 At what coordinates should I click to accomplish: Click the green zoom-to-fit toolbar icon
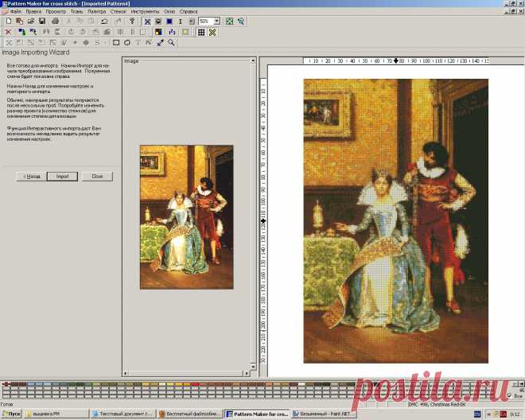(x=229, y=21)
